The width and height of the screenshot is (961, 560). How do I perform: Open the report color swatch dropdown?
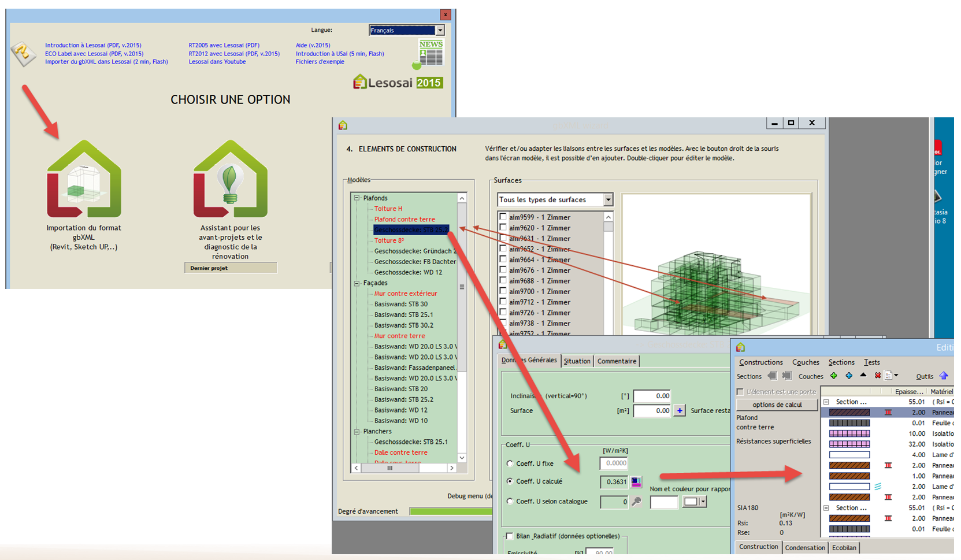coord(703,502)
